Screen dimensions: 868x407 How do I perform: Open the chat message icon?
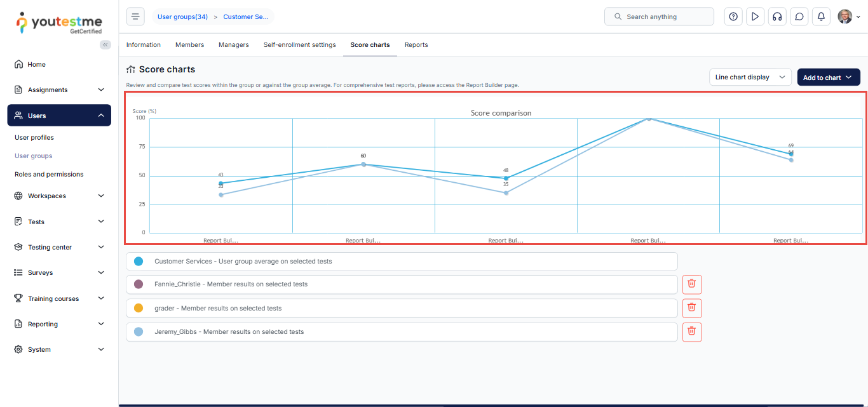799,17
